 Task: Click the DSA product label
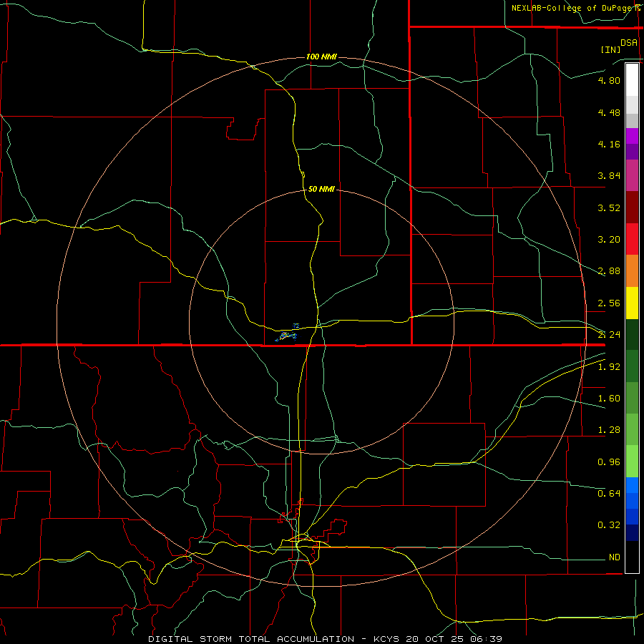click(629, 43)
